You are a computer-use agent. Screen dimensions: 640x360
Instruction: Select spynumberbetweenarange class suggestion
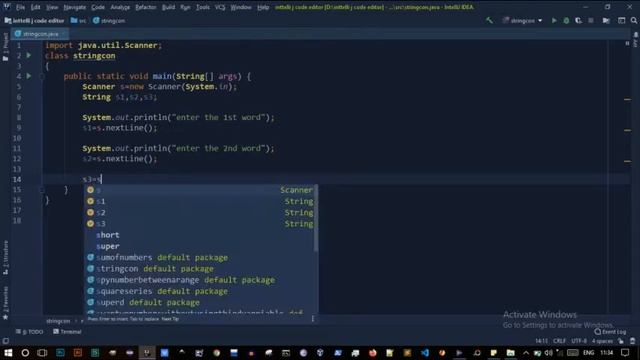[x=200, y=280]
